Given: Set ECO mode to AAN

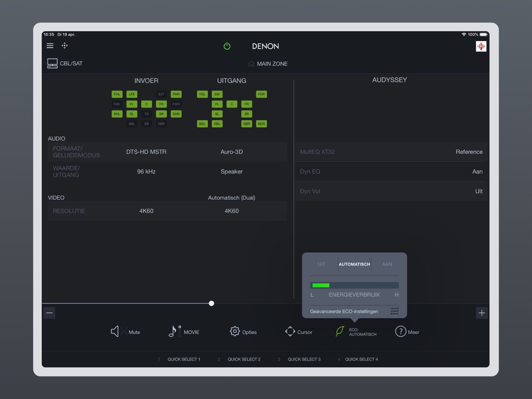Looking at the screenshot, I should coord(387,264).
